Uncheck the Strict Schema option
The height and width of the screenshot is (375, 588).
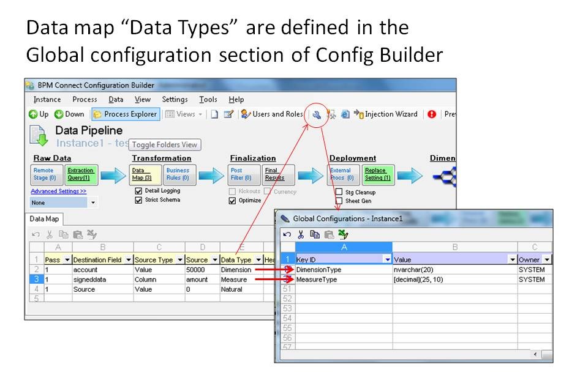(138, 199)
